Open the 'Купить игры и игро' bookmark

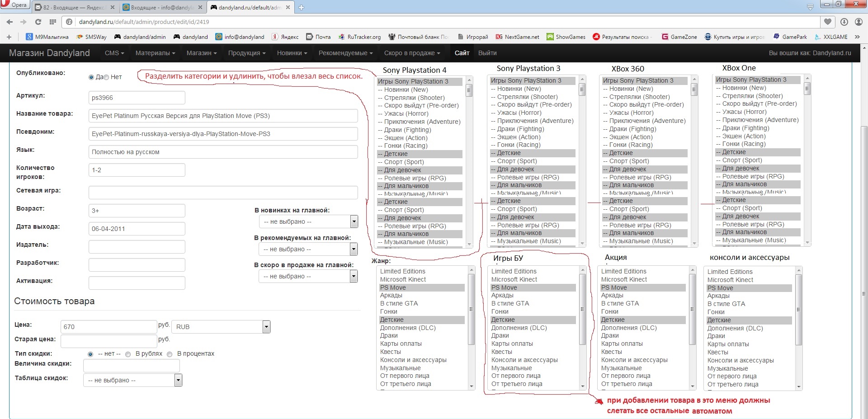click(x=735, y=37)
